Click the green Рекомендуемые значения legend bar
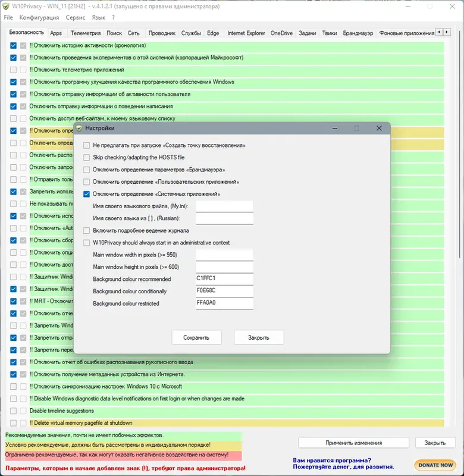 tap(124, 436)
